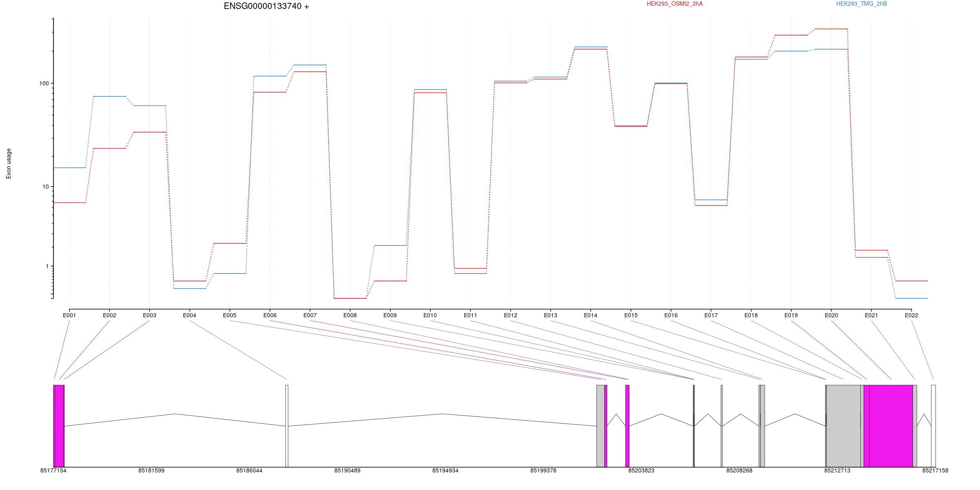Click the red E020 usage line segment
This screenshot has width=980, height=490.
pyautogui.click(x=831, y=29)
